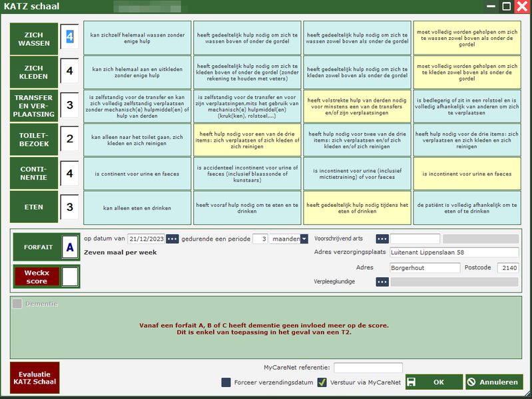The height and width of the screenshot is (399, 532).
Task: Click the Adres field containing Borgerhout
Action: (x=425, y=268)
